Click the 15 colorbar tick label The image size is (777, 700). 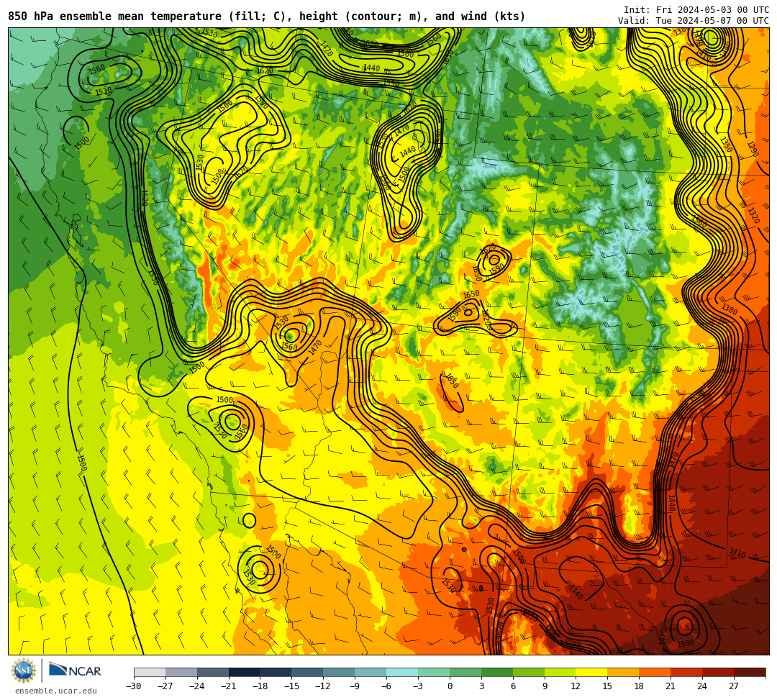pyautogui.click(x=607, y=686)
